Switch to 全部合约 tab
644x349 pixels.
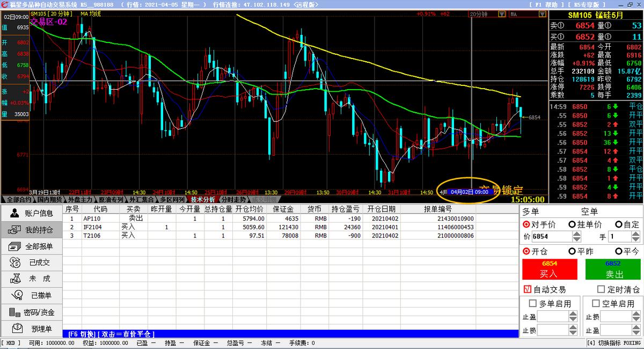point(18,199)
